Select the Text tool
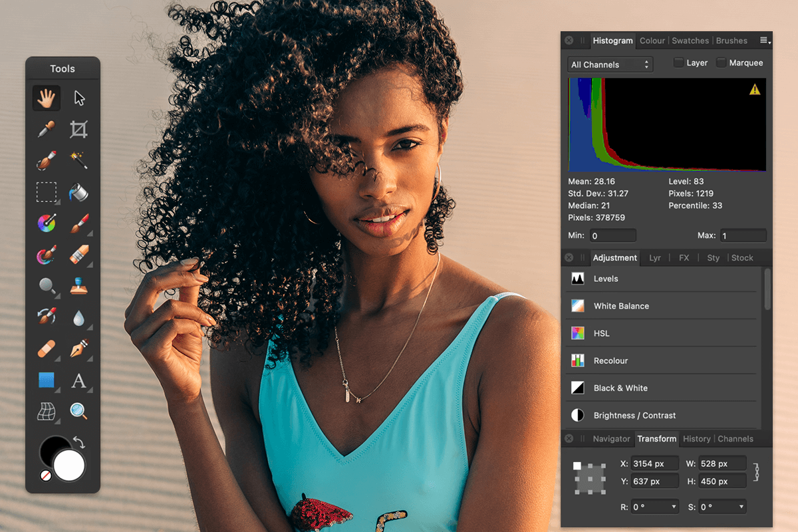798x532 pixels. point(79,381)
